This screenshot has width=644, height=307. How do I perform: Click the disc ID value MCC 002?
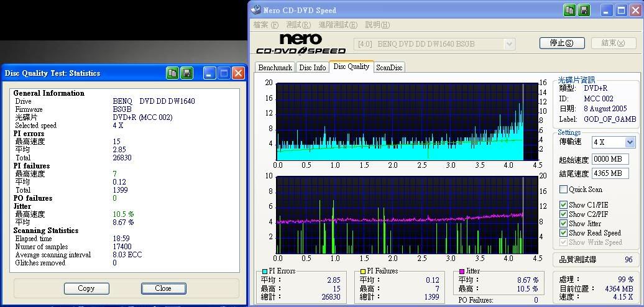tap(599, 99)
